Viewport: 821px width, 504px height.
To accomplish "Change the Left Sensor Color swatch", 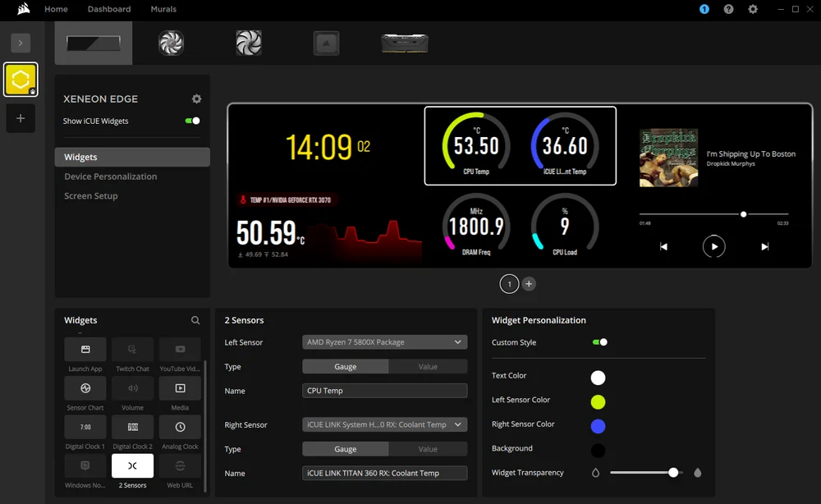I will pyautogui.click(x=598, y=400).
